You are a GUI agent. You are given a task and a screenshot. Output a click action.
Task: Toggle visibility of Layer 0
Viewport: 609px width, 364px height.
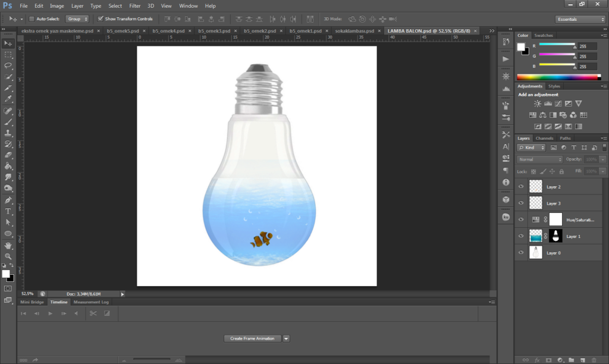(x=522, y=253)
